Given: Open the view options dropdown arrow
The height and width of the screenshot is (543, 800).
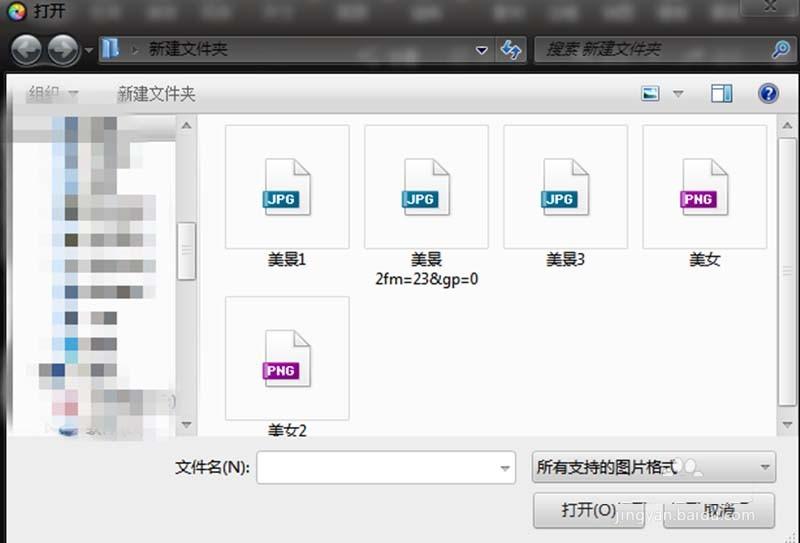Looking at the screenshot, I should click(x=678, y=94).
